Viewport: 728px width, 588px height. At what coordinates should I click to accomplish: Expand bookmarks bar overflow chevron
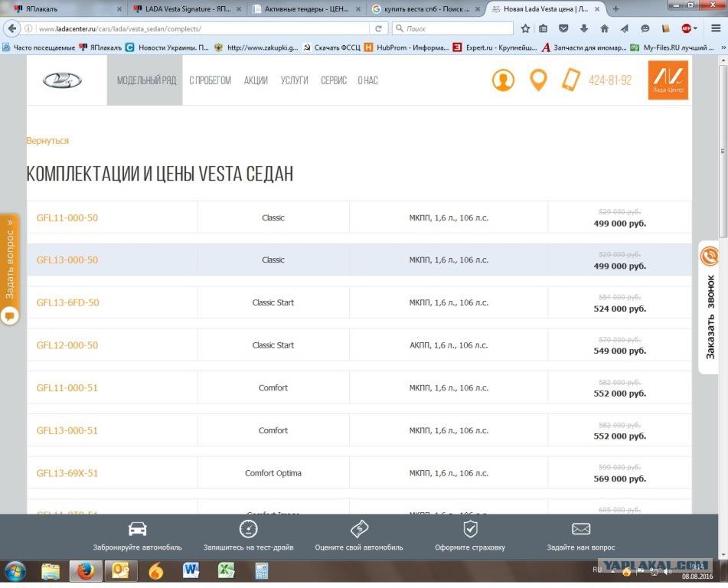click(723, 47)
